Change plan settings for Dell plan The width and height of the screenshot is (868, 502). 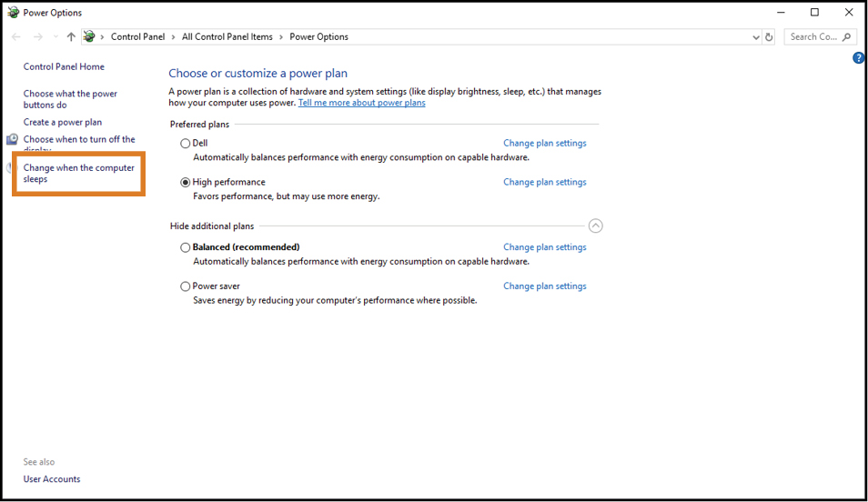click(x=545, y=143)
